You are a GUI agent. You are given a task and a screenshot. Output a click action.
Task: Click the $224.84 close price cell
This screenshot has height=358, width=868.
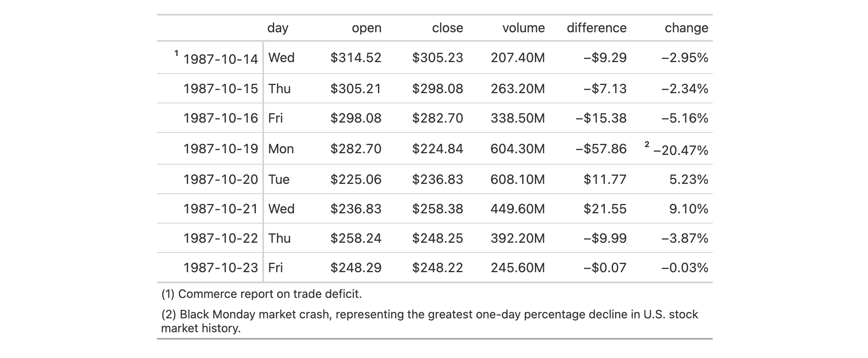[438, 149]
